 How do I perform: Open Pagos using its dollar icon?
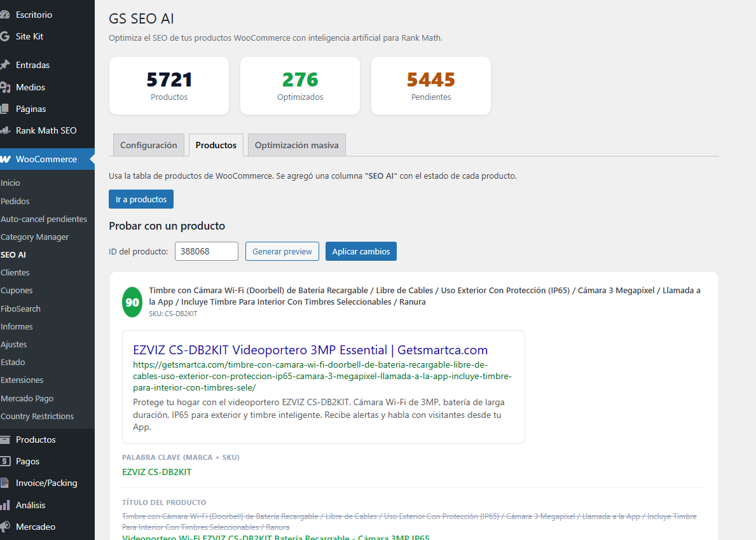click(x=7, y=460)
